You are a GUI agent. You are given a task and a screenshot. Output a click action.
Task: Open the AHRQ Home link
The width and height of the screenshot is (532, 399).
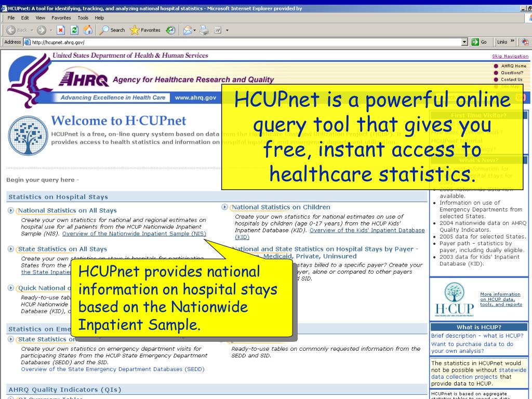[x=514, y=66]
